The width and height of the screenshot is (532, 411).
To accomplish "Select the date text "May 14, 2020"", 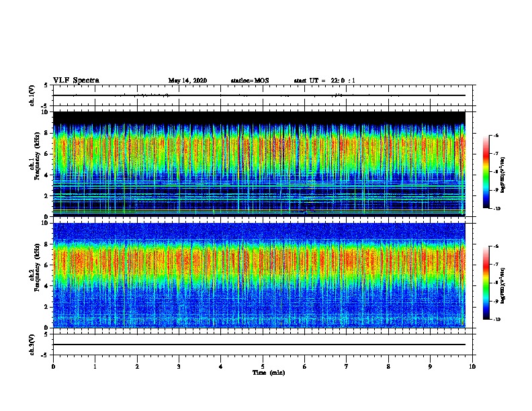I will click(187, 81).
